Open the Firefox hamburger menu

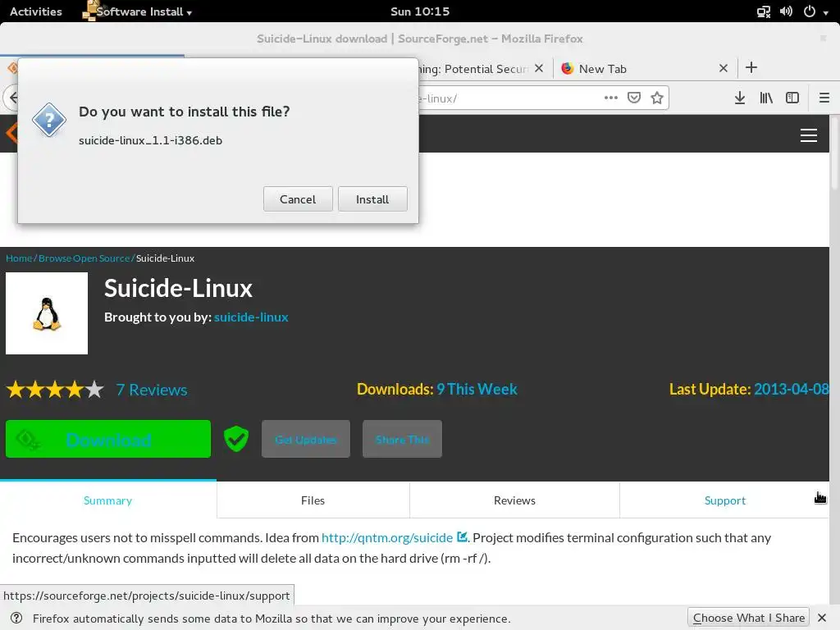pyautogui.click(x=824, y=98)
